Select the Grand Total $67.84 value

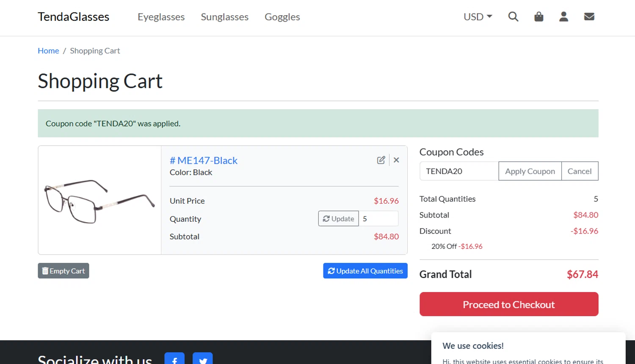coord(583,274)
